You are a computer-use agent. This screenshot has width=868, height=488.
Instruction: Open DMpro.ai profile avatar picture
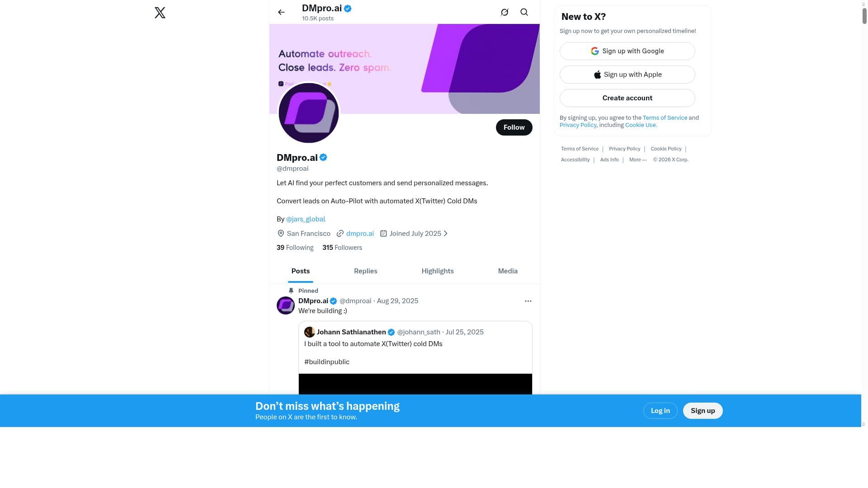[x=308, y=113]
